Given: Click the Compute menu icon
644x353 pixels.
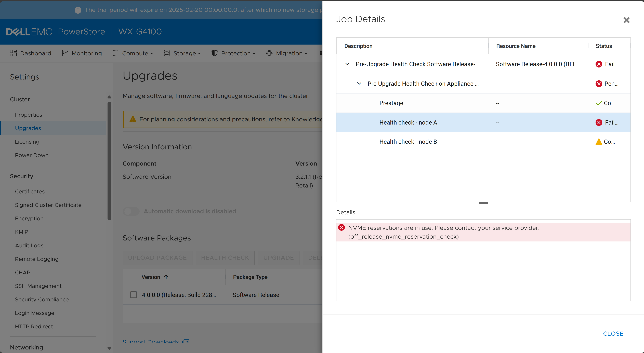Looking at the screenshot, I should tap(115, 53).
